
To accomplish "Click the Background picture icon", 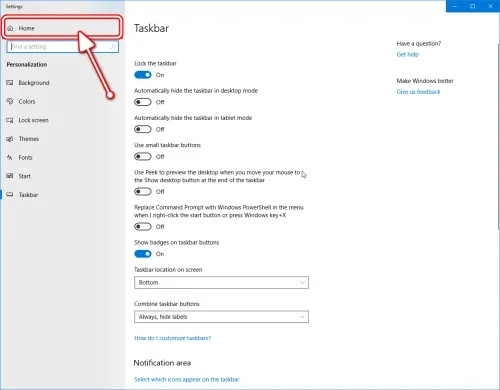I will tap(10, 83).
